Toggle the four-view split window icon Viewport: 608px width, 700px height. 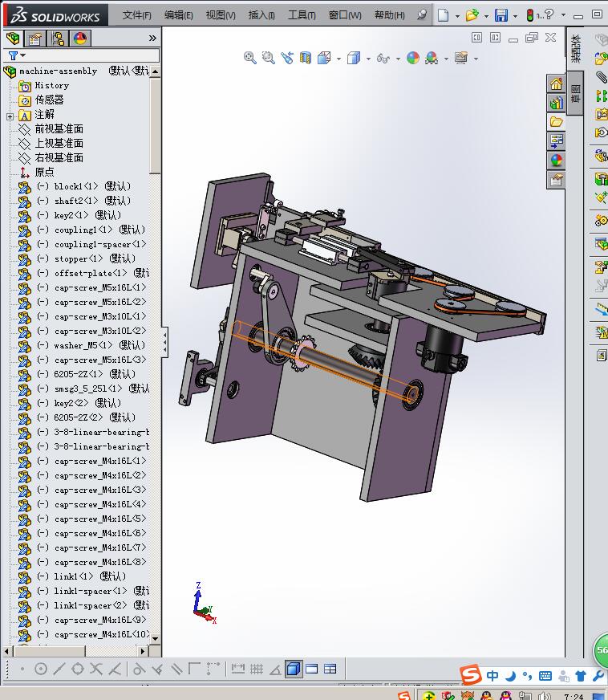tap(330, 669)
